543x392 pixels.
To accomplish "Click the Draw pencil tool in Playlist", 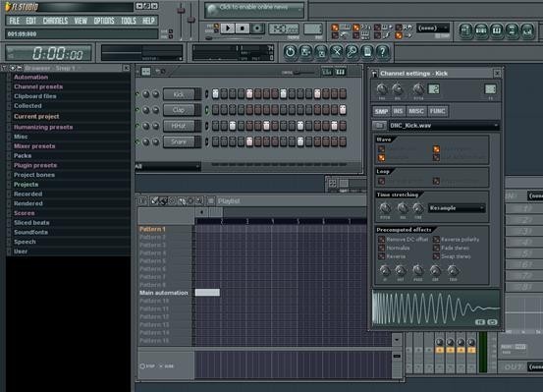I will [x=155, y=200].
